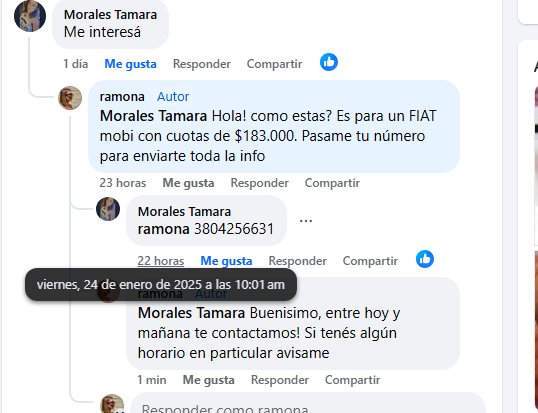Open Morales Tamara mention in Buenisimo reply
This screenshot has width=538, height=413.
pos(191,313)
